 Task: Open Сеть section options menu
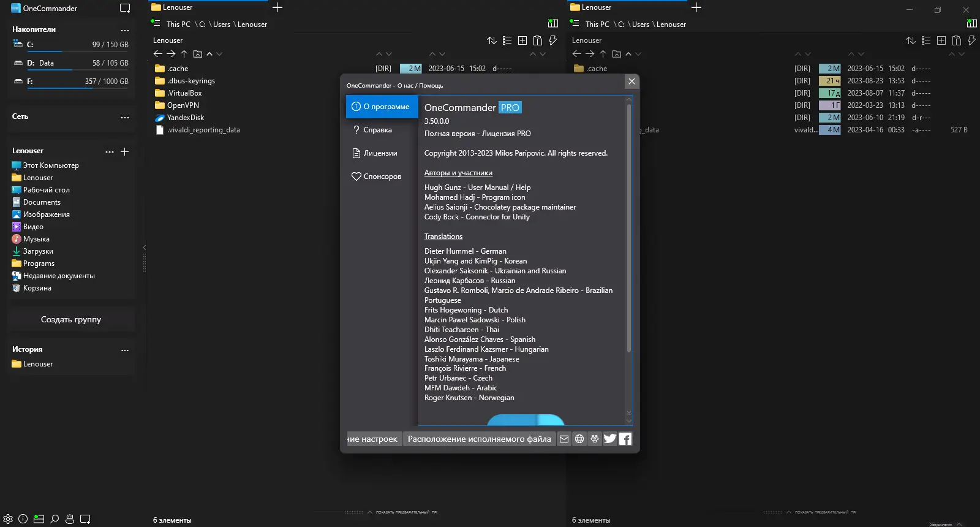tap(125, 117)
